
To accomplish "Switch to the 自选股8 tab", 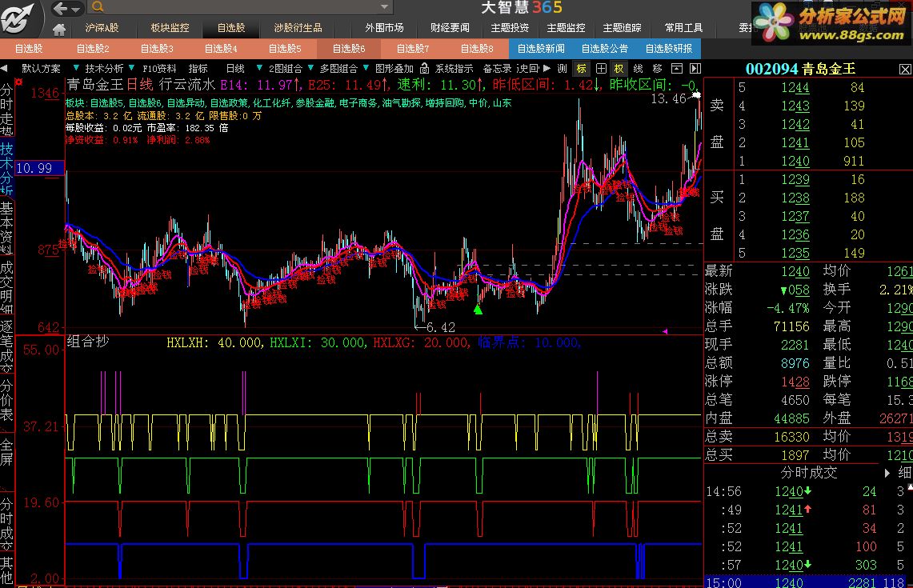I will (477, 49).
